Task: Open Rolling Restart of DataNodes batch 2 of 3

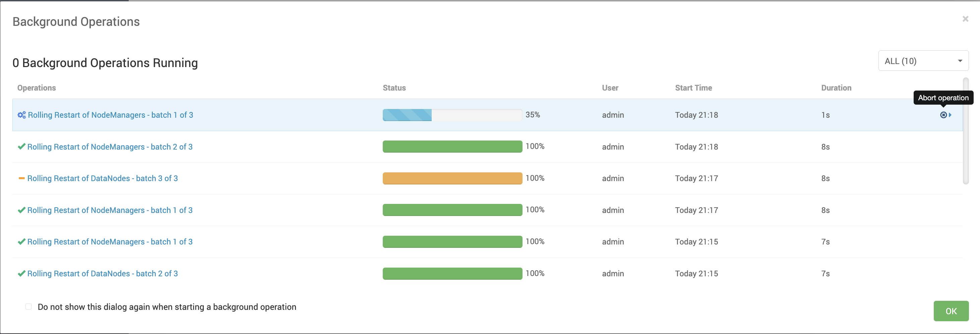Action: click(x=103, y=273)
